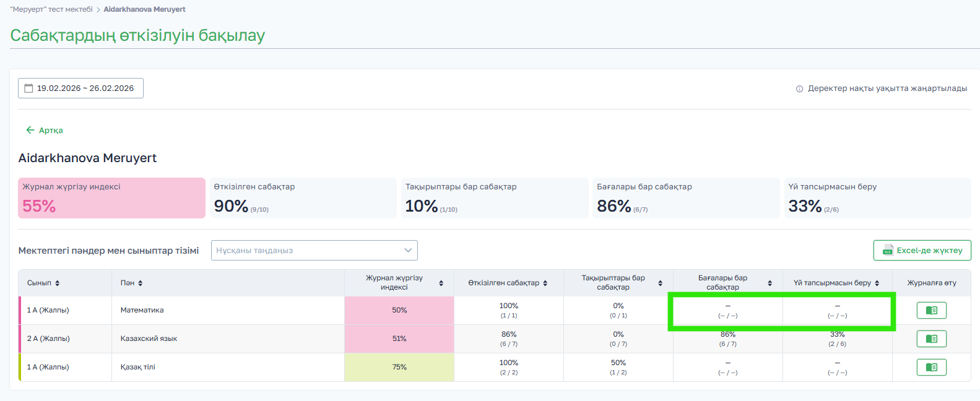Click the Excel-де жүктеу button

click(922, 250)
